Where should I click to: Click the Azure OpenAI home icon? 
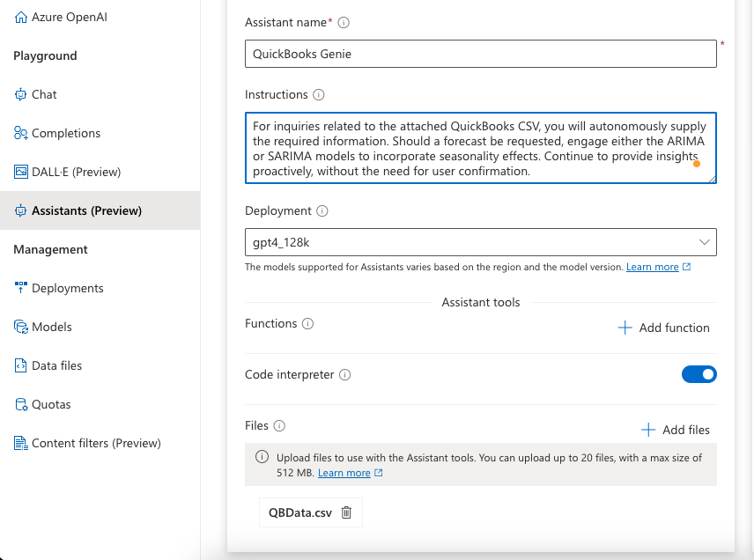click(21, 17)
